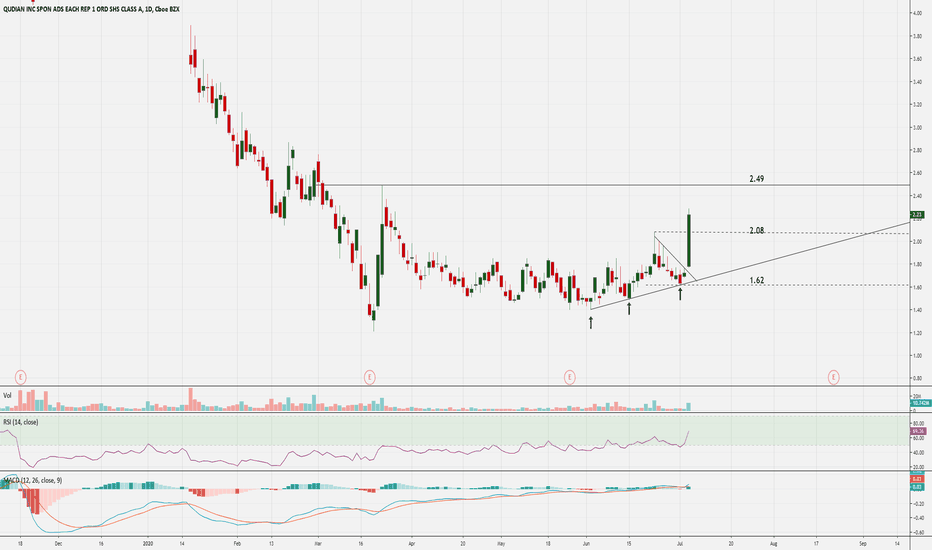
Task: Select the 2.49 resistance level label
Action: coord(757,178)
